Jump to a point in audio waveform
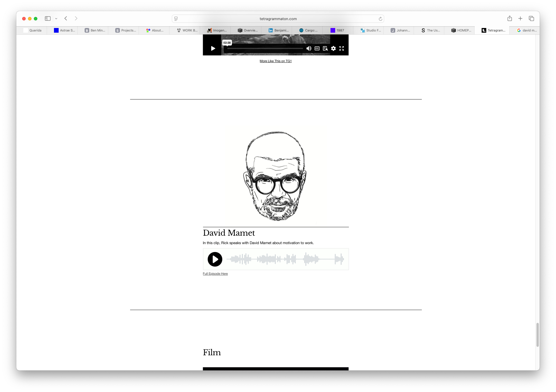The width and height of the screenshot is (556, 392). pos(285,259)
